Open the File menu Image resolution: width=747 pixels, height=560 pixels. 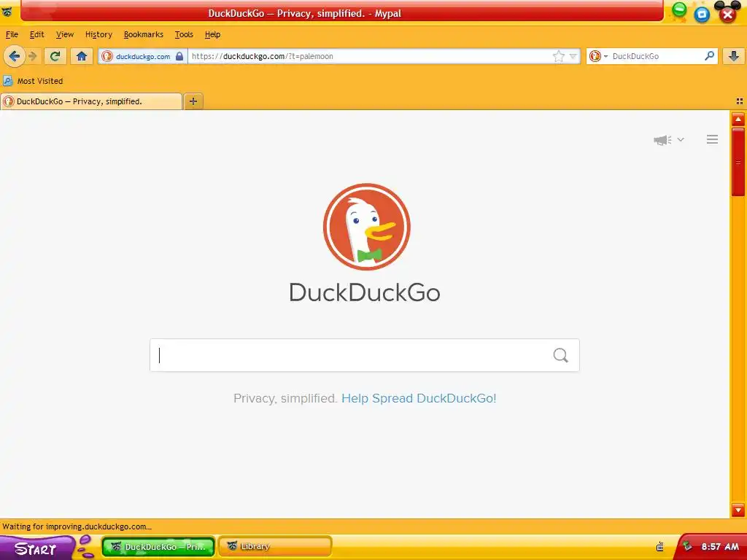[12, 34]
